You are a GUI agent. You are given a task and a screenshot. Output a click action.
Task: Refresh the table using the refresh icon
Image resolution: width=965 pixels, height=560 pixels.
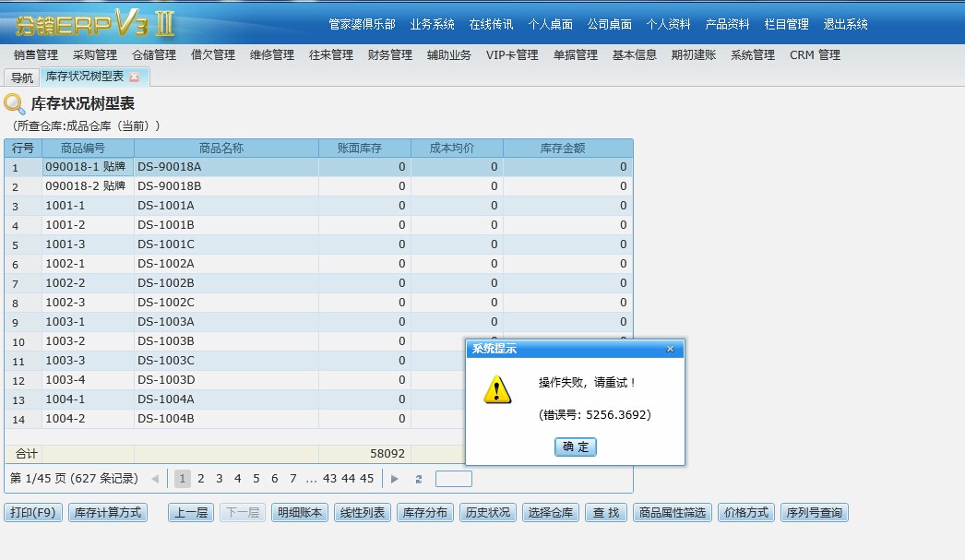coord(419,479)
